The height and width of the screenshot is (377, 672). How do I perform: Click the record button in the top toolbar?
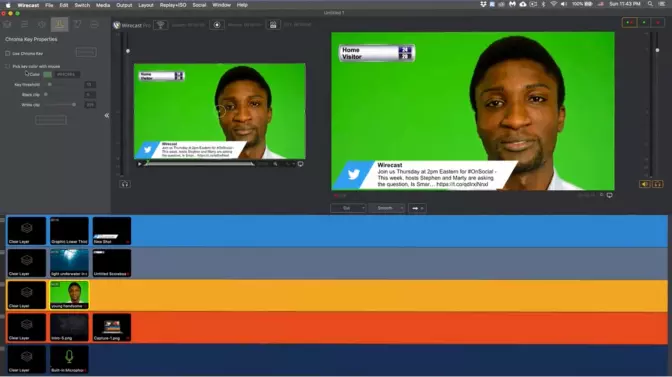point(217,25)
